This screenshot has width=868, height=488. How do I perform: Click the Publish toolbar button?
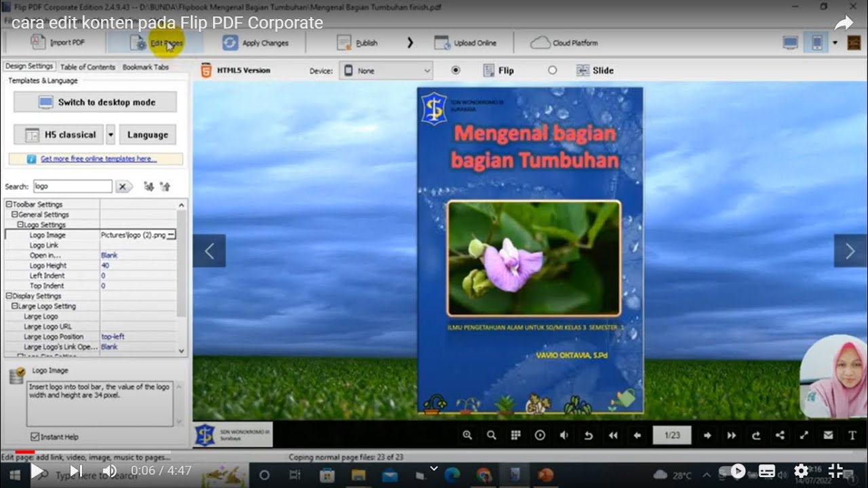click(357, 43)
